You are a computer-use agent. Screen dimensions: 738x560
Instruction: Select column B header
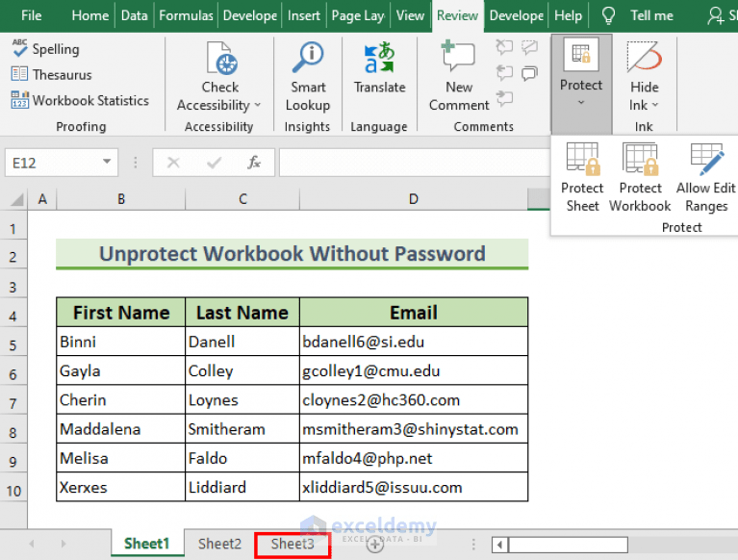point(121,199)
